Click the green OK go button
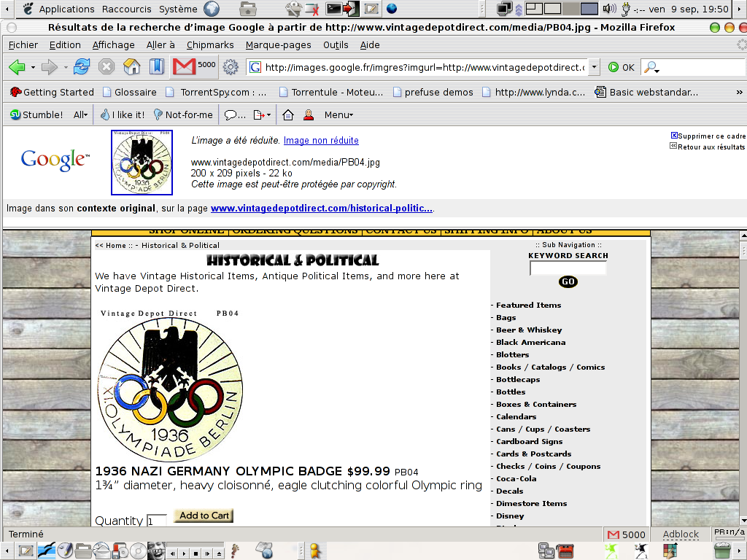747x560 pixels. 622,68
